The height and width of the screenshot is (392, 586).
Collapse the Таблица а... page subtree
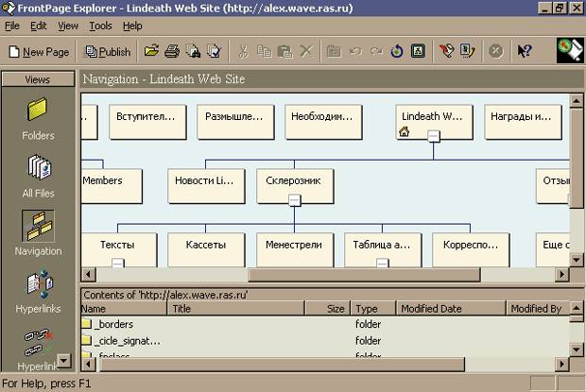point(383,263)
